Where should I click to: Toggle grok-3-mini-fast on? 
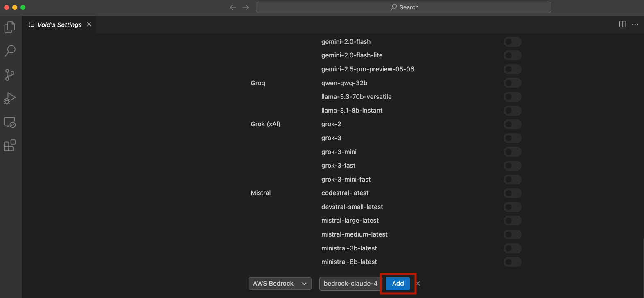pyautogui.click(x=512, y=179)
